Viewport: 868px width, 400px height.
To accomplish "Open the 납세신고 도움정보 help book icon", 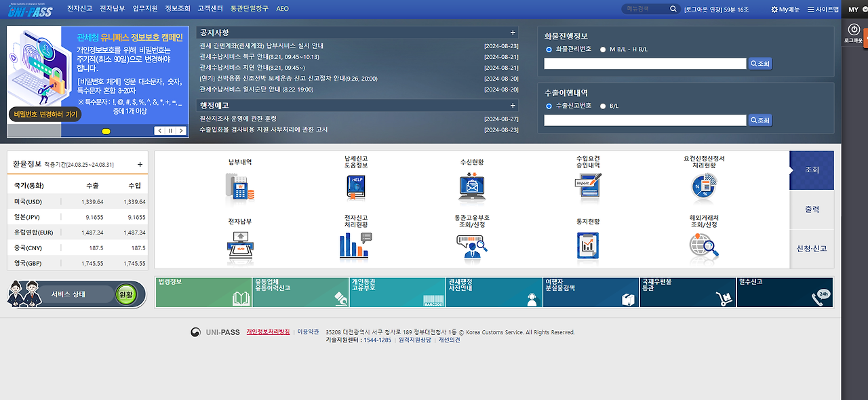I will click(x=356, y=188).
